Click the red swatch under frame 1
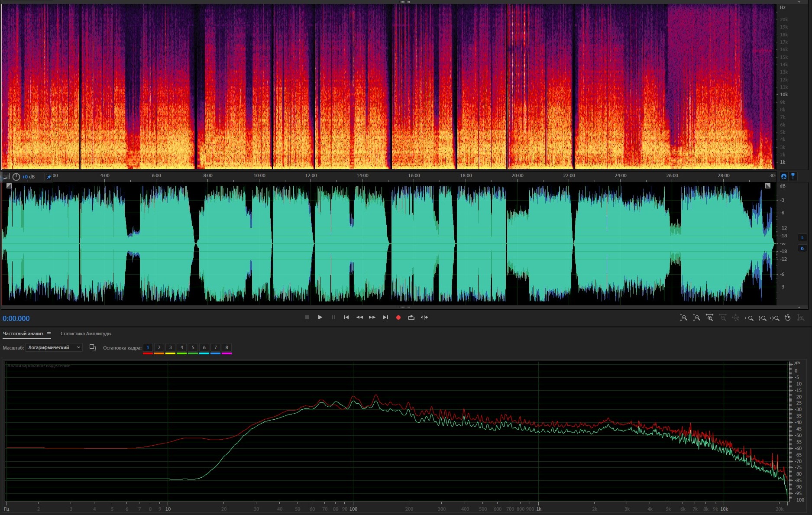This screenshot has height=515, width=812. (148, 353)
